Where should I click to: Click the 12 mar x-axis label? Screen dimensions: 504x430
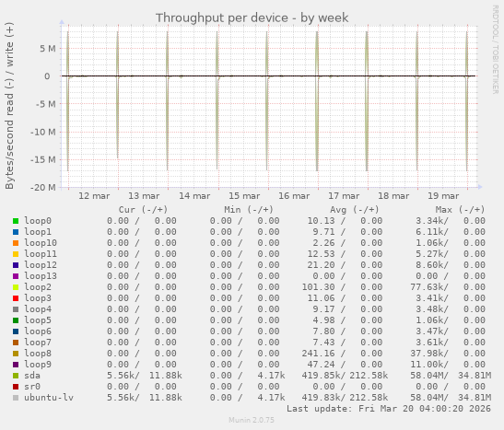click(x=94, y=196)
